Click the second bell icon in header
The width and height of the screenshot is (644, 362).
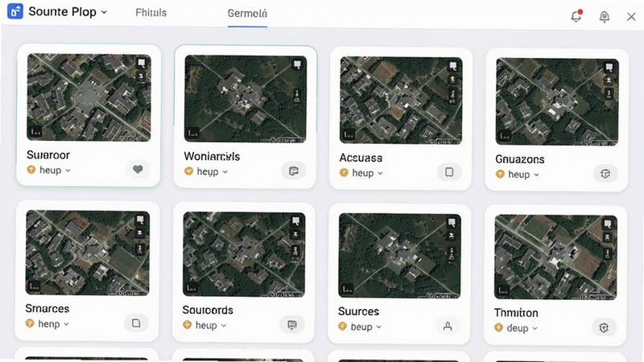pyautogui.click(x=605, y=16)
